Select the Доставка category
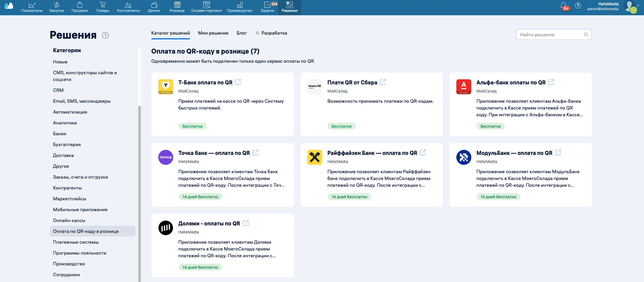Viewport: 644px width, 282px height. pos(63,155)
